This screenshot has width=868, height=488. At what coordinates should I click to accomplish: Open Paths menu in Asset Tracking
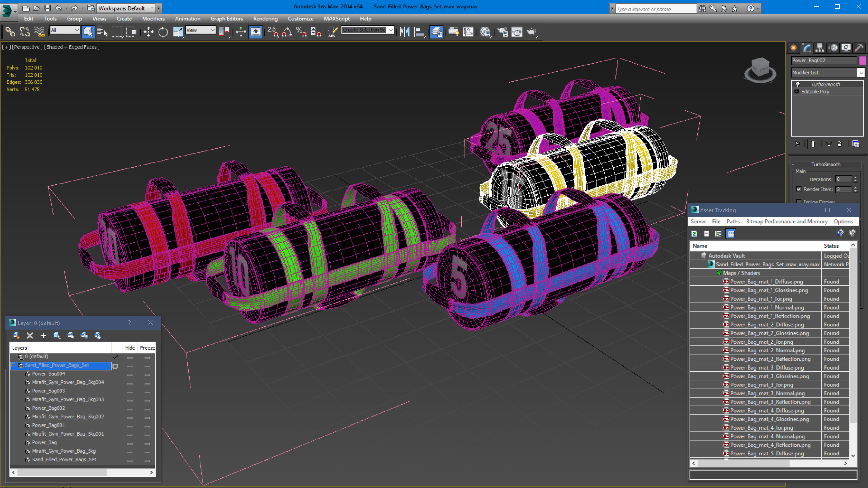coord(733,222)
